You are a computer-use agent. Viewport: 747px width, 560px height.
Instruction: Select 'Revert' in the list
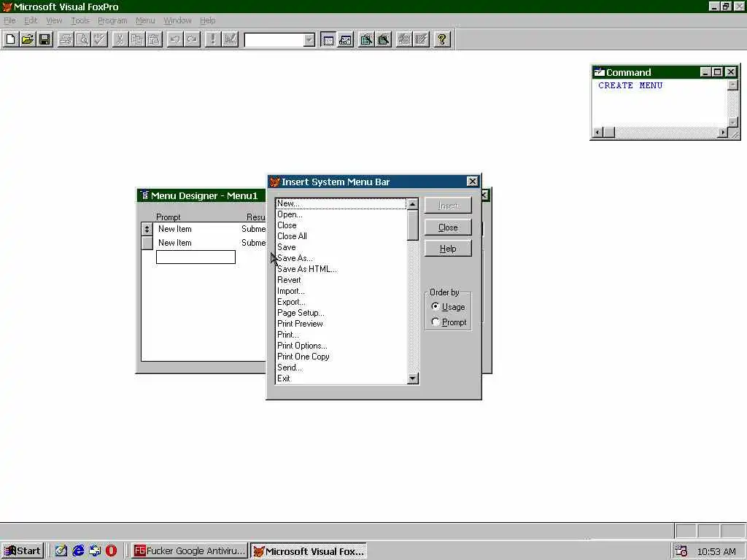pyautogui.click(x=341, y=280)
